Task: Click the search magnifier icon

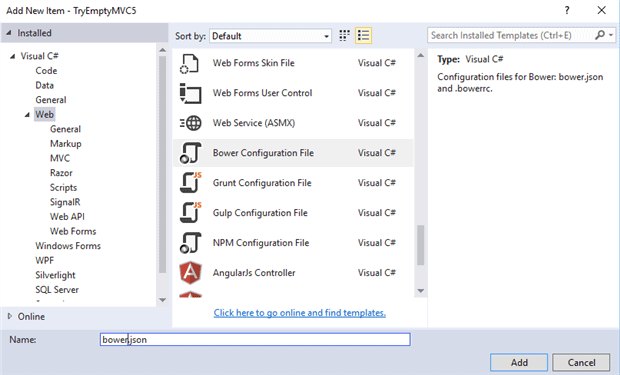Action: point(600,35)
